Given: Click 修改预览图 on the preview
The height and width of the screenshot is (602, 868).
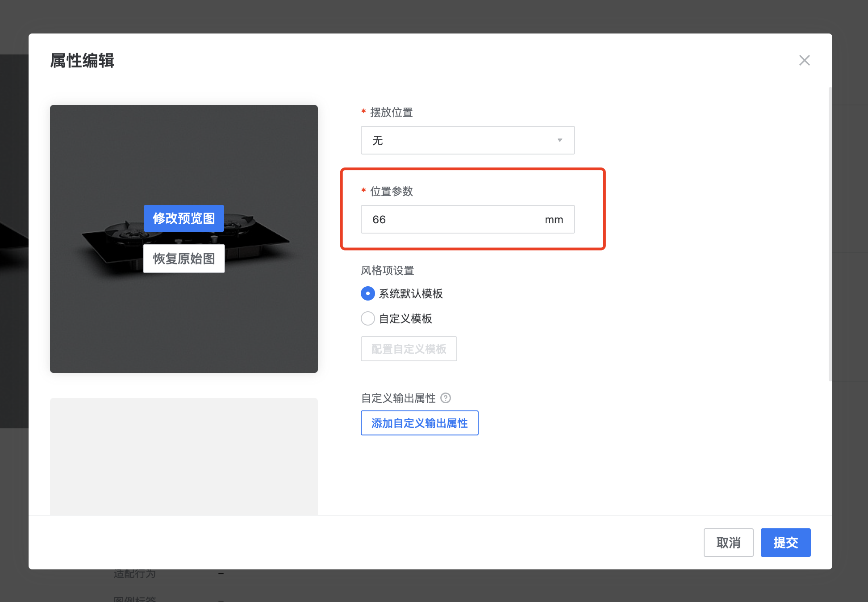Looking at the screenshot, I should tap(184, 218).
